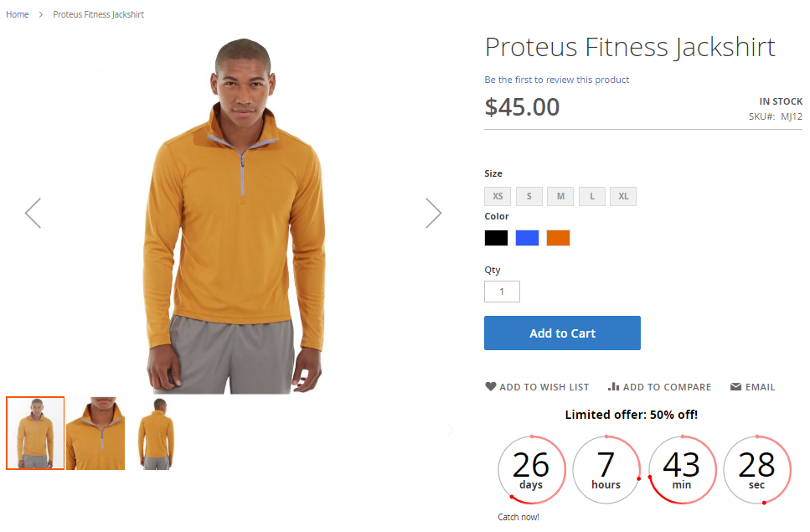The height and width of the screenshot is (532, 810).
Task: Show the close-up collar thumbnail
Action: pyautogui.click(x=95, y=433)
